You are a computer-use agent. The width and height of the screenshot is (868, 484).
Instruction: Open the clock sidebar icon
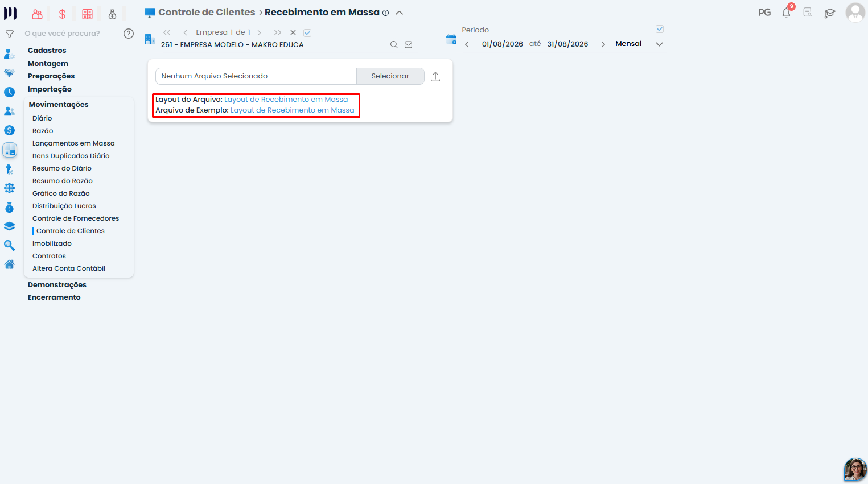(9, 92)
